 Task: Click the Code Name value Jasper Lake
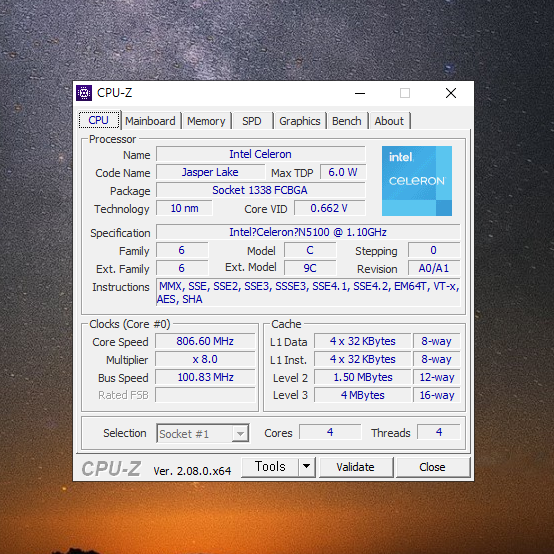point(210,172)
